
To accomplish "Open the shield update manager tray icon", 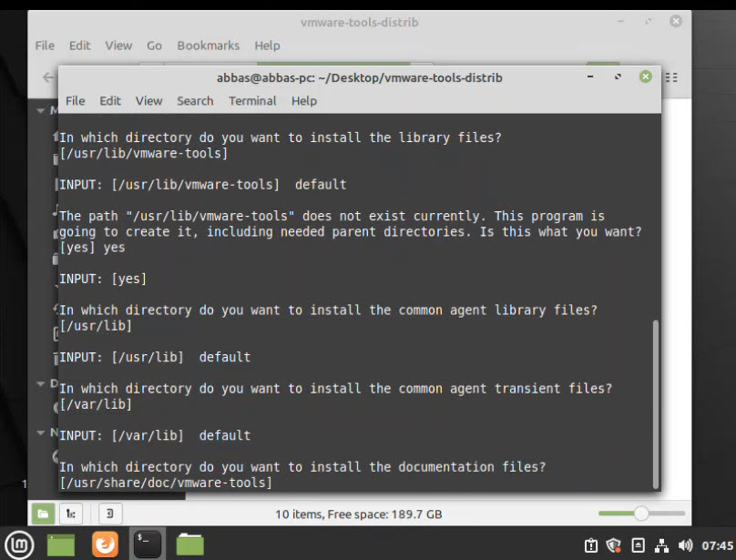I will pos(614,545).
